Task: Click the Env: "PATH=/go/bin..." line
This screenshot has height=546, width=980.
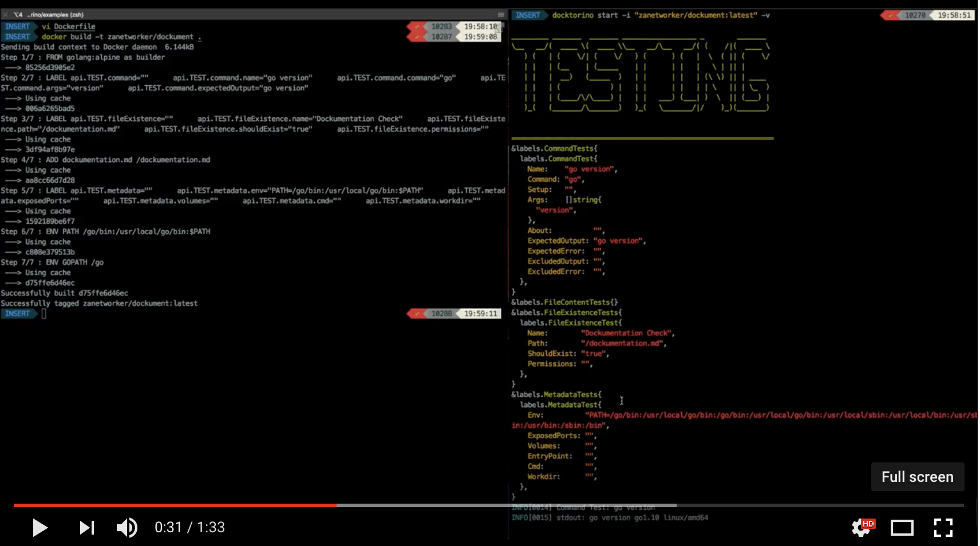Action: pyautogui.click(x=744, y=420)
